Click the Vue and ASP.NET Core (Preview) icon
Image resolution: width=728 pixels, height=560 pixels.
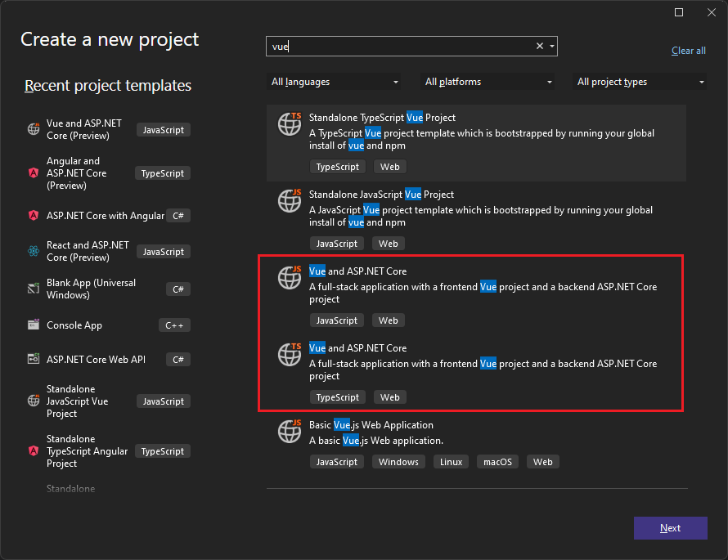coord(33,128)
